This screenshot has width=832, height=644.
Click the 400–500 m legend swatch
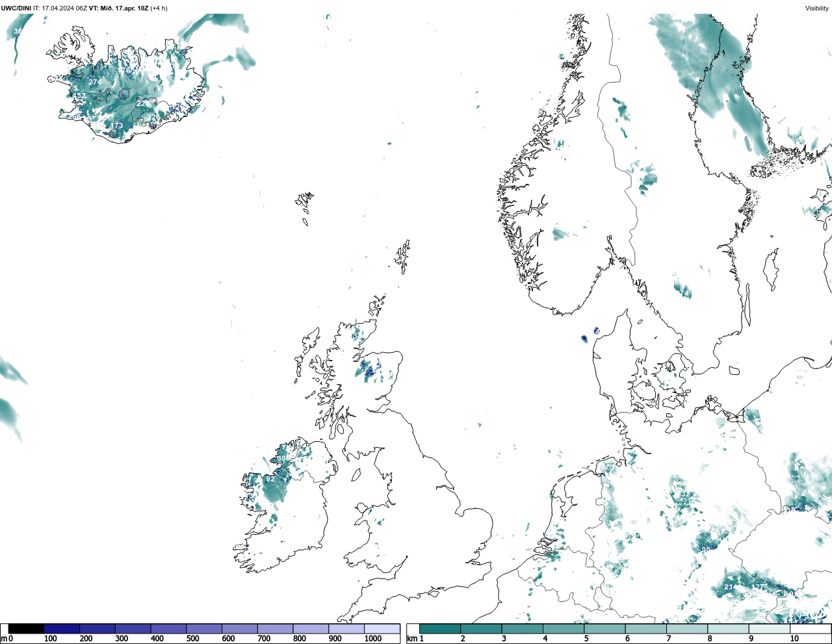(168, 628)
